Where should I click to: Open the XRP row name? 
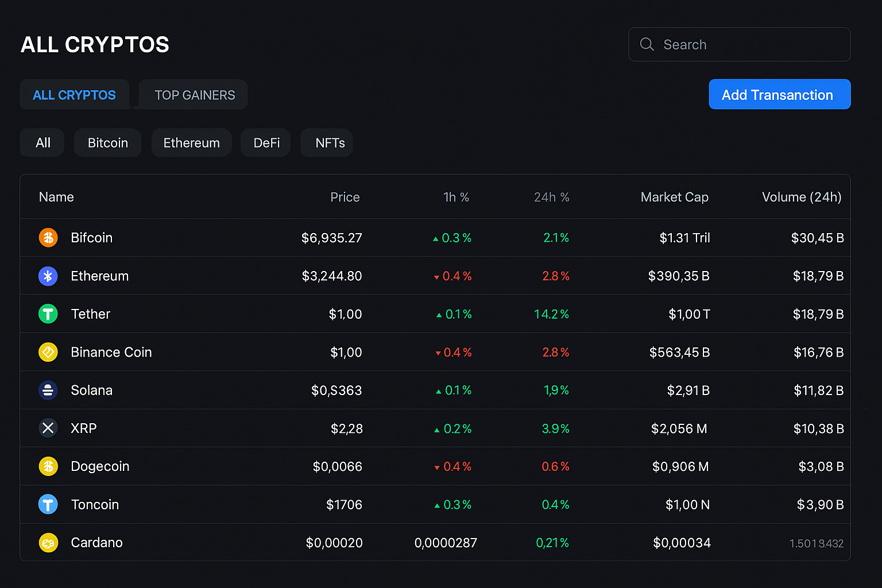coord(83,428)
